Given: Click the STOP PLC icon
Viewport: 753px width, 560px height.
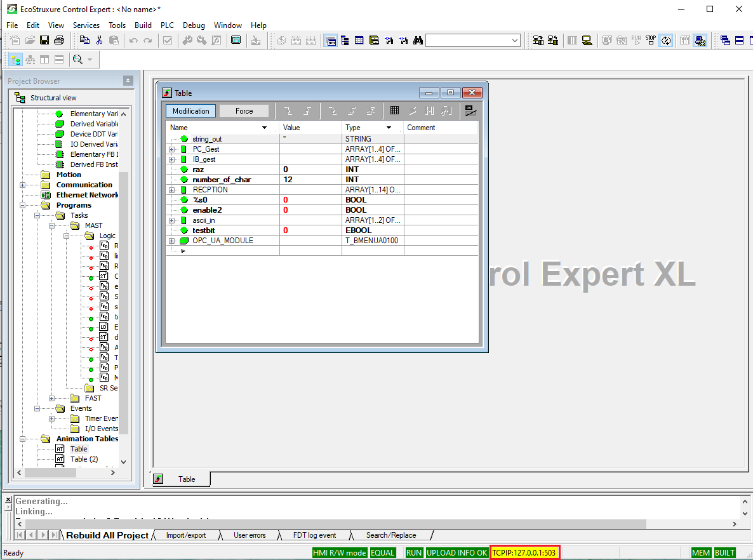Looking at the screenshot, I should [651, 41].
